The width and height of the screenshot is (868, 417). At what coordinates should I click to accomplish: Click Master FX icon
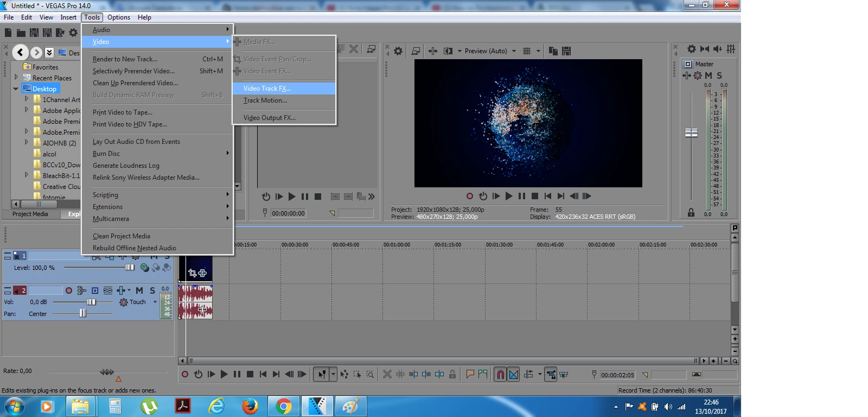[x=687, y=75]
